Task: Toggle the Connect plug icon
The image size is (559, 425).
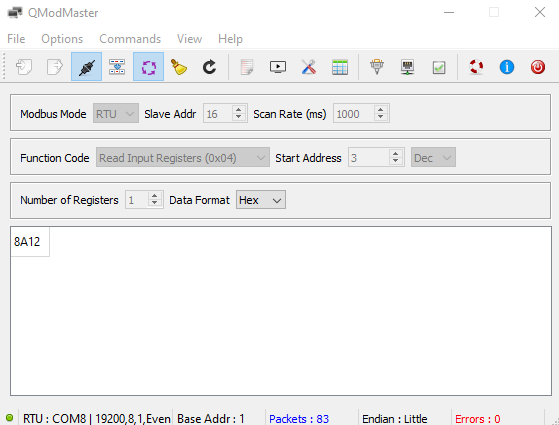Action: click(86, 67)
